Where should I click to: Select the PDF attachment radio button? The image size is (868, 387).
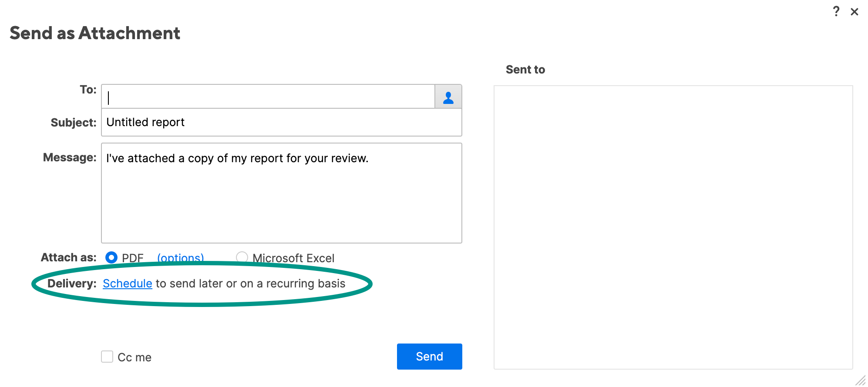tap(111, 257)
